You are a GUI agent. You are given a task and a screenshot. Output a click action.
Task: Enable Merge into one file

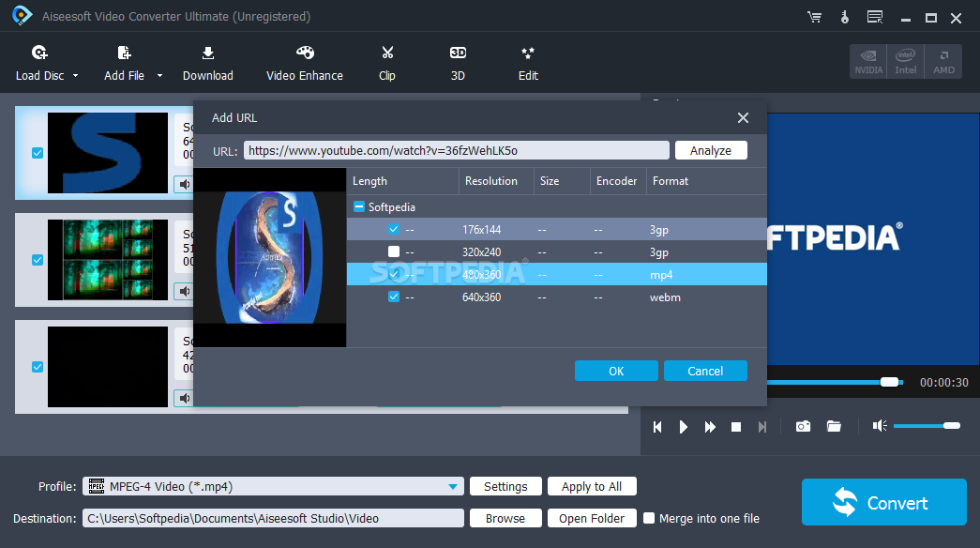pos(649,518)
